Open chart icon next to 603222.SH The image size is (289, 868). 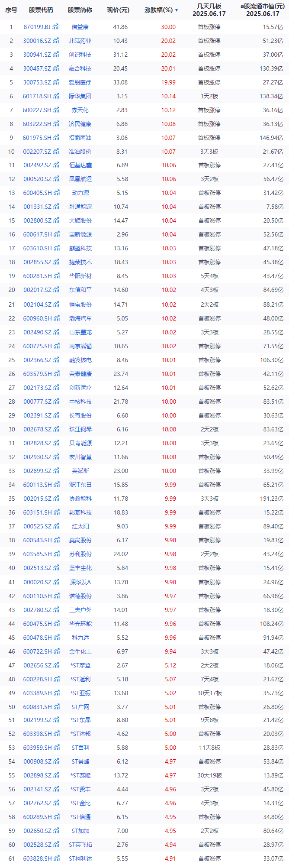pyautogui.click(x=56, y=124)
